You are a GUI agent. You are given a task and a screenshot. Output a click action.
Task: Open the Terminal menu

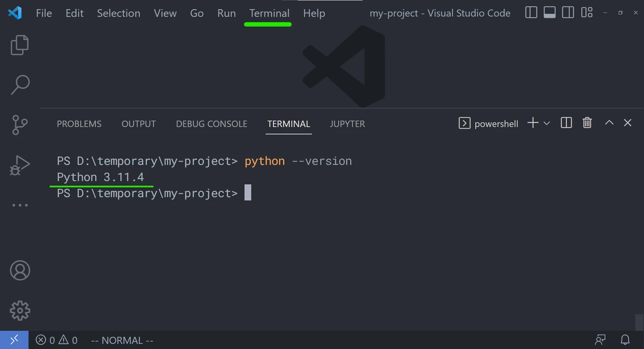pyautogui.click(x=270, y=13)
